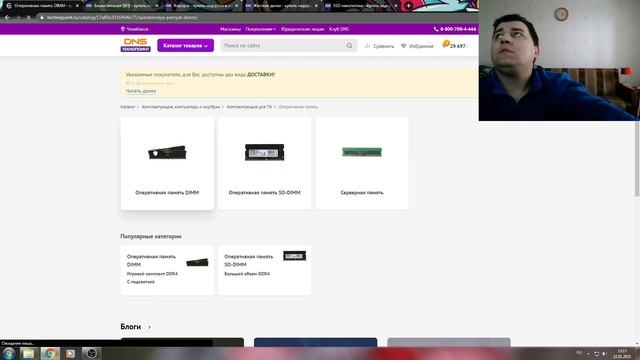Click the Chrome taskbar icon
This screenshot has width=640, height=360.
(x=50, y=353)
